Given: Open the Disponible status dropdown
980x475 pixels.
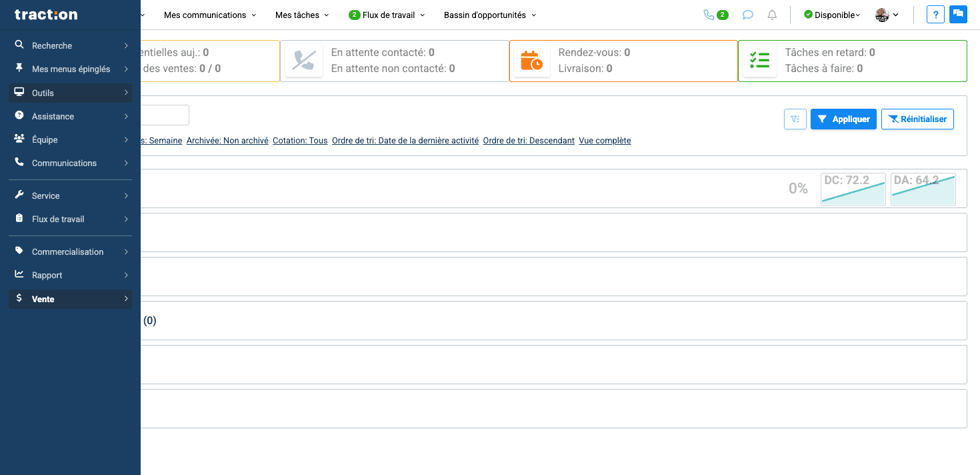Looking at the screenshot, I should click(x=832, y=15).
